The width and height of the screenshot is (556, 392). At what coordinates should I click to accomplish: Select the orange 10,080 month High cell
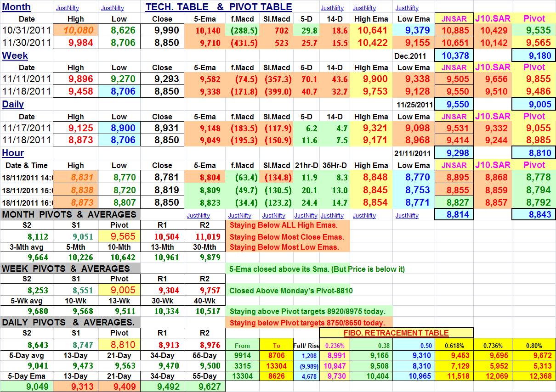pos(75,31)
